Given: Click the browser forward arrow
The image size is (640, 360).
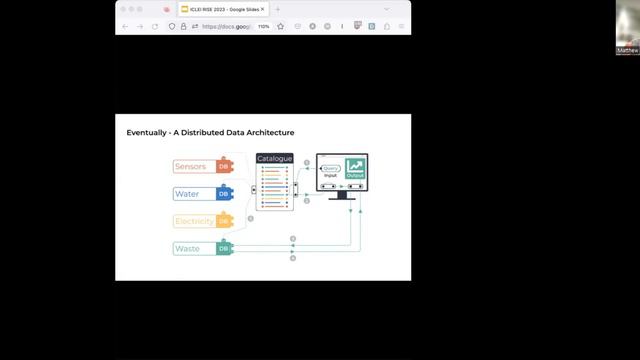Looking at the screenshot, I should (140, 27).
